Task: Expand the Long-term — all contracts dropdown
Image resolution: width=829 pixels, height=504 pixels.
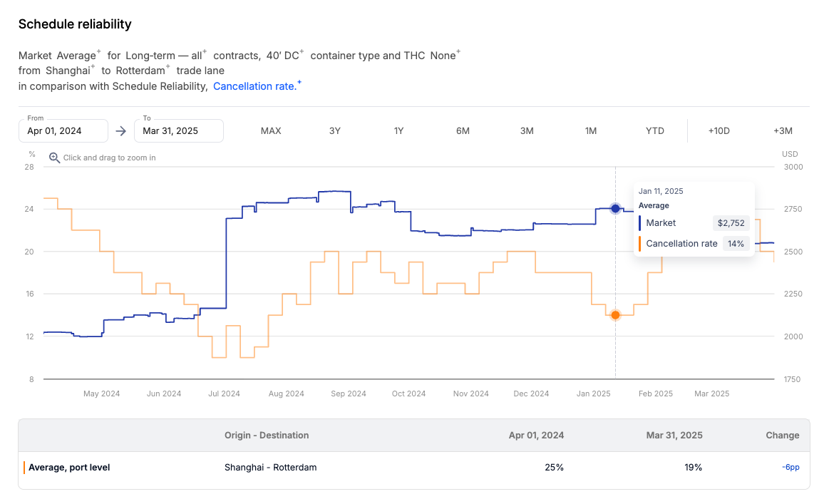Action: click(x=165, y=56)
